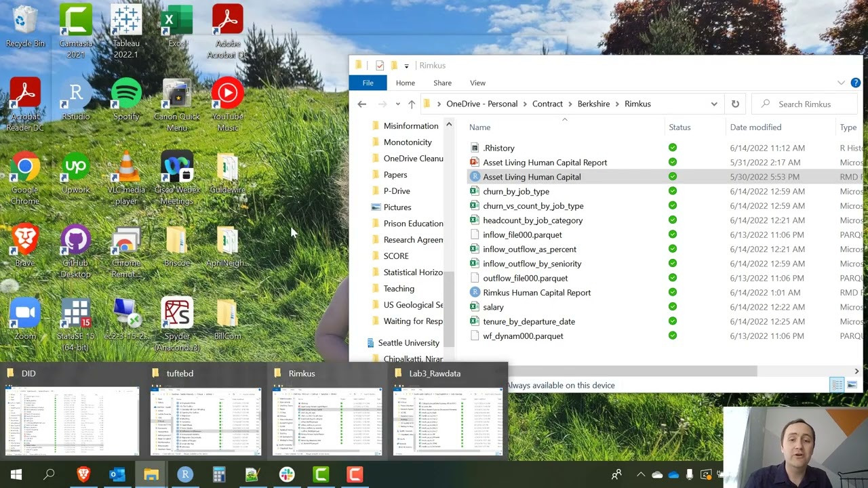Open the Tableau 2022.1 desktop icon
The image size is (868, 488).
click(126, 31)
